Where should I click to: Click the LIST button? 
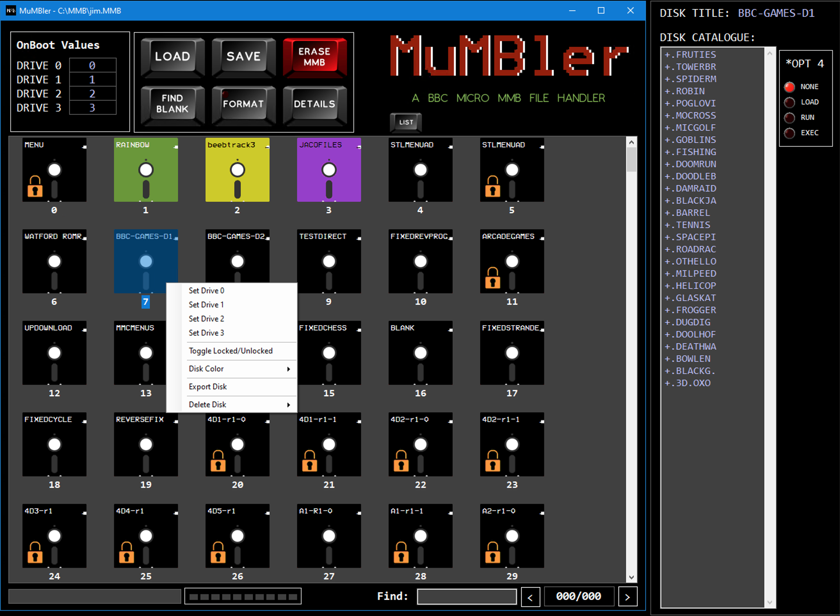406,122
